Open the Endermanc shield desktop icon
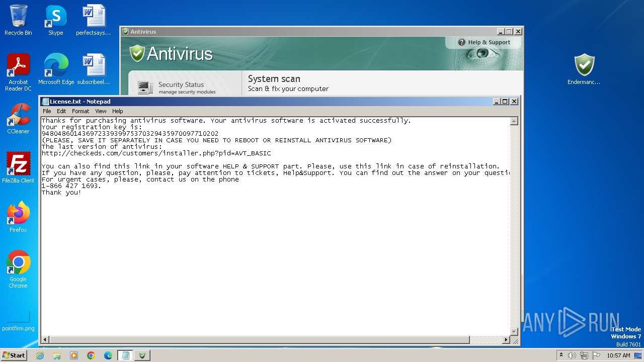Viewport: 644px width, 362px height. point(584,69)
